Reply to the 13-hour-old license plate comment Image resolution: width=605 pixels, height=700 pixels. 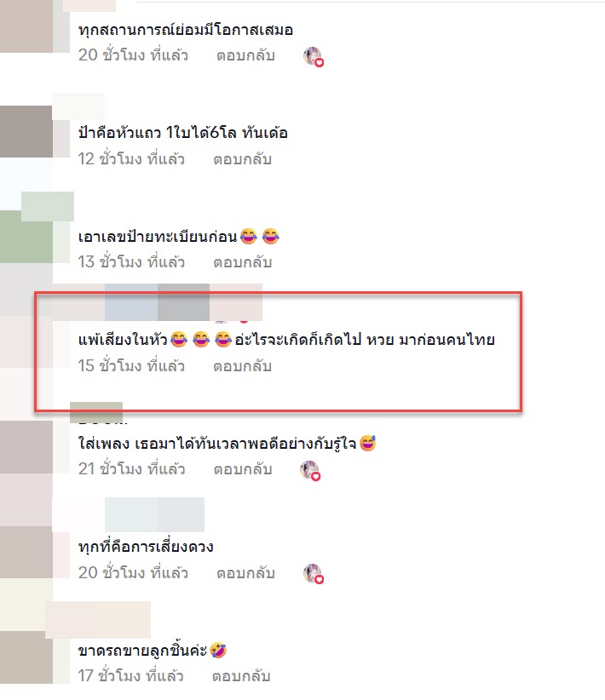click(242, 262)
